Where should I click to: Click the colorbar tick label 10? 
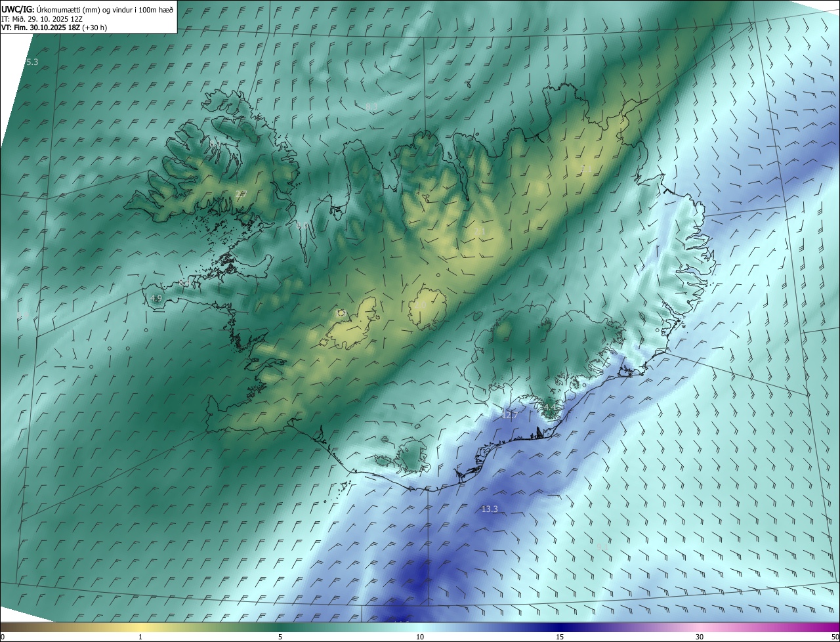420,637
